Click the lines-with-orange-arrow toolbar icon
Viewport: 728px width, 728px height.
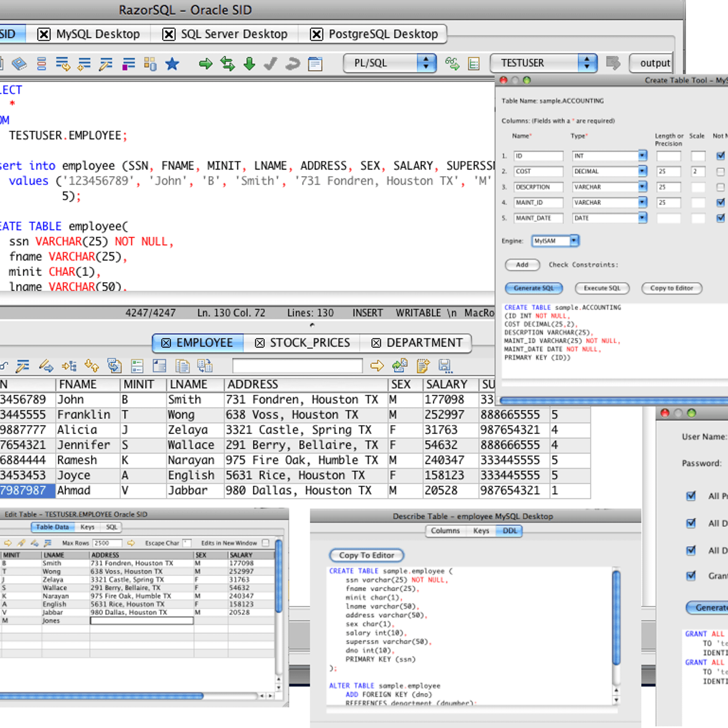coord(63,63)
